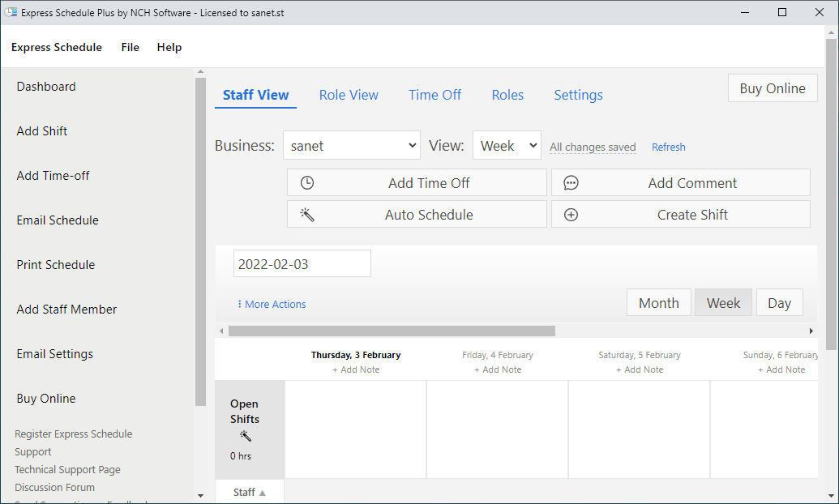The width and height of the screenshot is (839, 504).
Task: Select Add Time-off in the sidebar
Action: point(53,176)
